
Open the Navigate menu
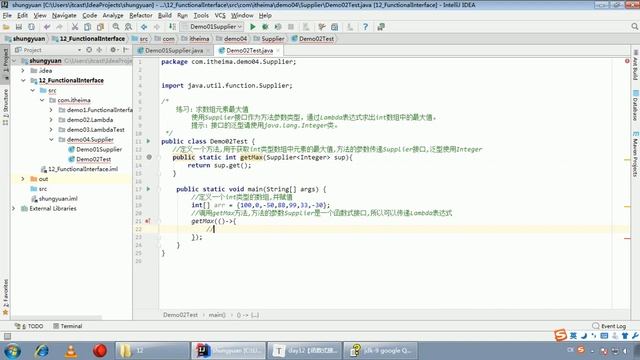click(x=64, y=16)
